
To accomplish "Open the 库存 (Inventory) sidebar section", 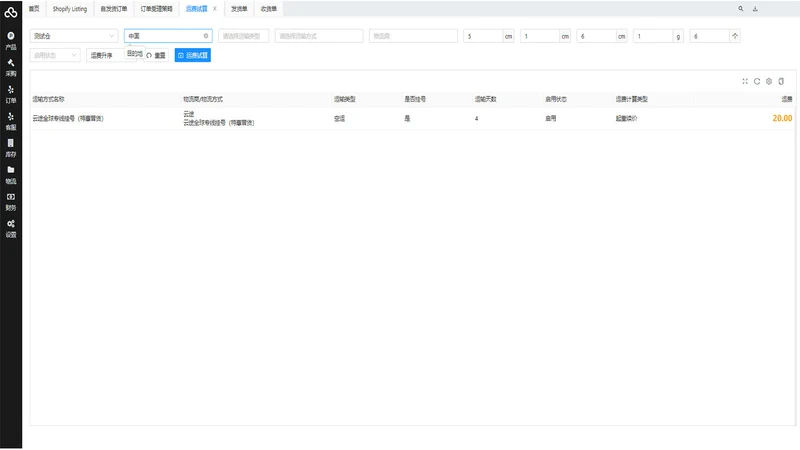I will [x=11, y=148].
